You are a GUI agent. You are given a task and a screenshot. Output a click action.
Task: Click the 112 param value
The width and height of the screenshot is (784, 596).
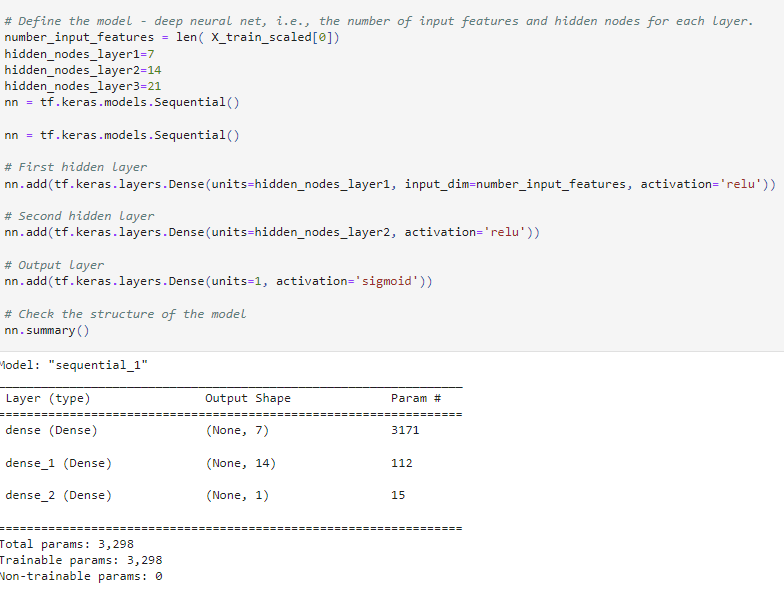click(x=402, y=463)
